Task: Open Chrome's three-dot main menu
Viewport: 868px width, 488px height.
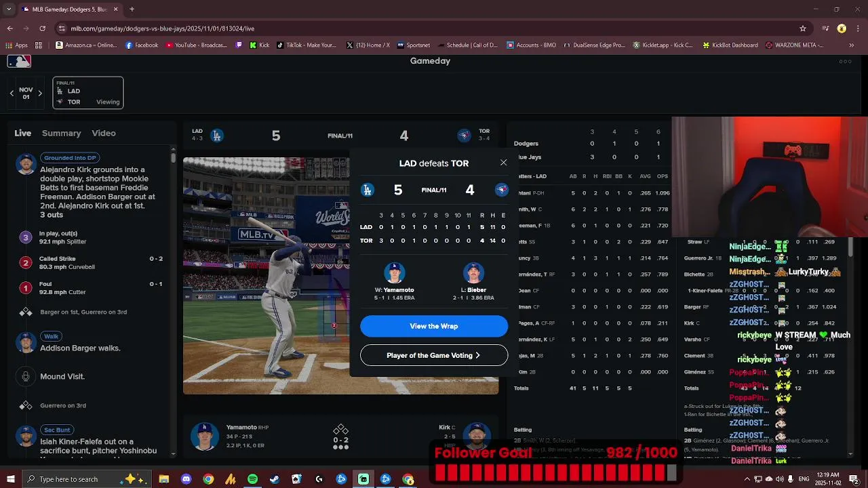Action: tap(858, 28)
